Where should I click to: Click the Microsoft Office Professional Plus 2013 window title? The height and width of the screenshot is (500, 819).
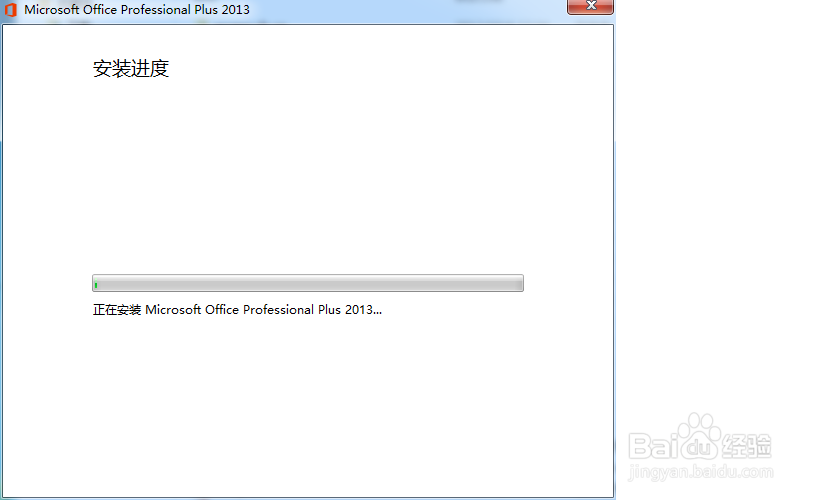click(x=137, y=9)
